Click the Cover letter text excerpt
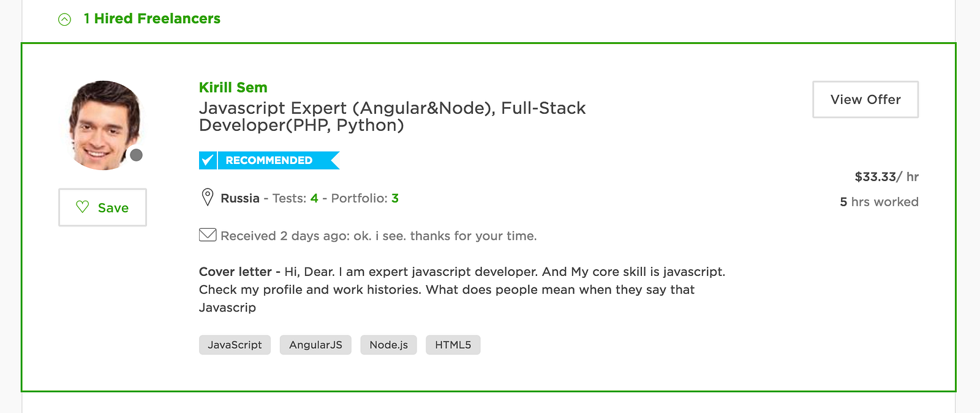Screen dimensions: 980x413 pyautogui.click(x=462, y=289)
